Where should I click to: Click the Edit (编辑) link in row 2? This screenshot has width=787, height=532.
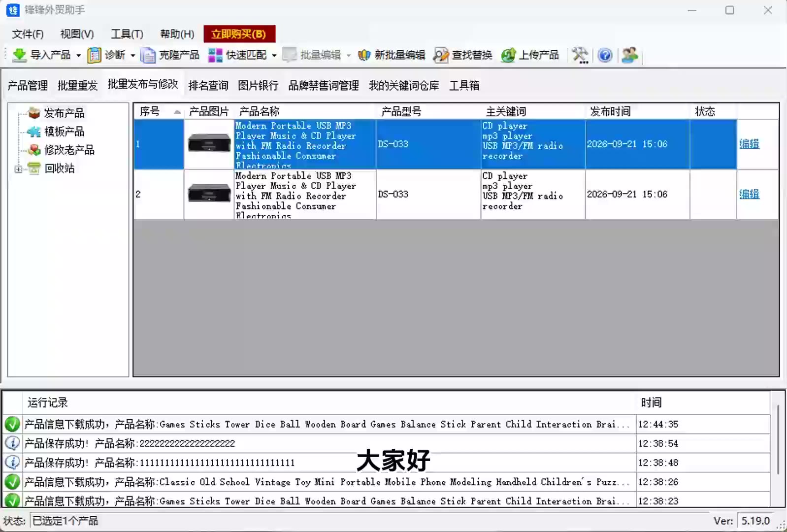[x=749, y=194]
